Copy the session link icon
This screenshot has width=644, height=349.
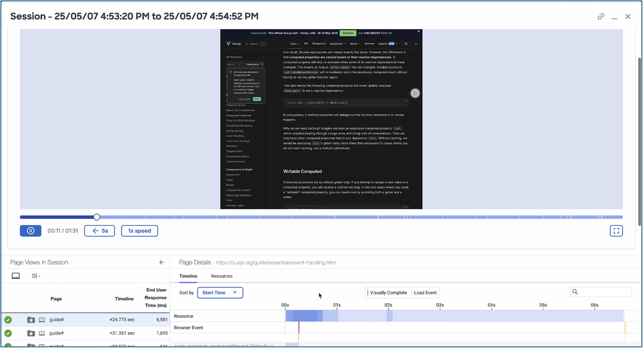[601, 17]
